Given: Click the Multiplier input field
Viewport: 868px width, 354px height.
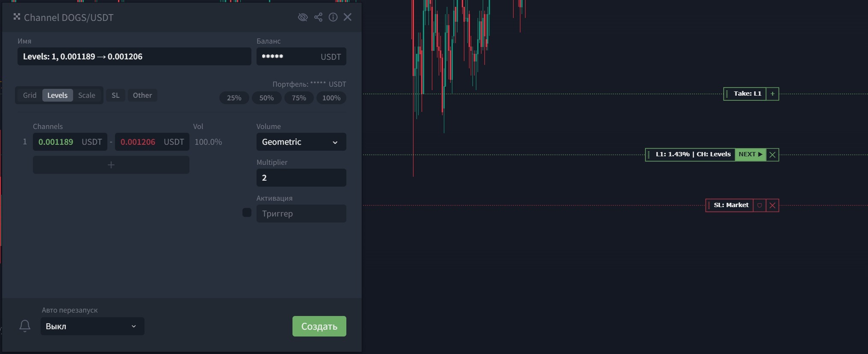Looking at the screenshot, I should coord(301,178).
